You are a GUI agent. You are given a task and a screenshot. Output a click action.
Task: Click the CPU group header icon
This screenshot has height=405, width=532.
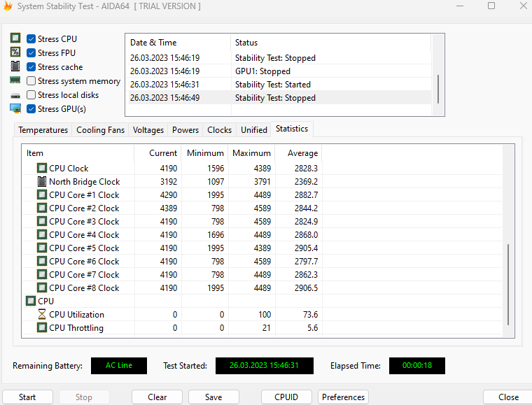[31, 301]
